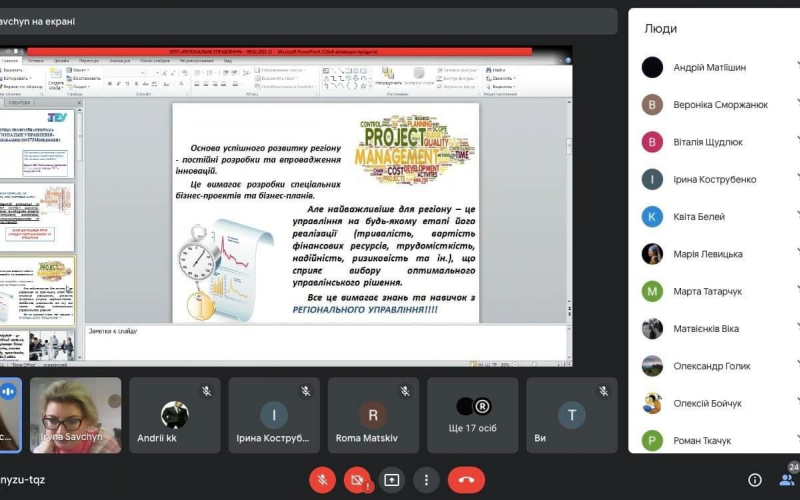Click the muted mic icon on Roma Matskiv tile
This screenshot has height=500, width=800.
pos(405,391)
